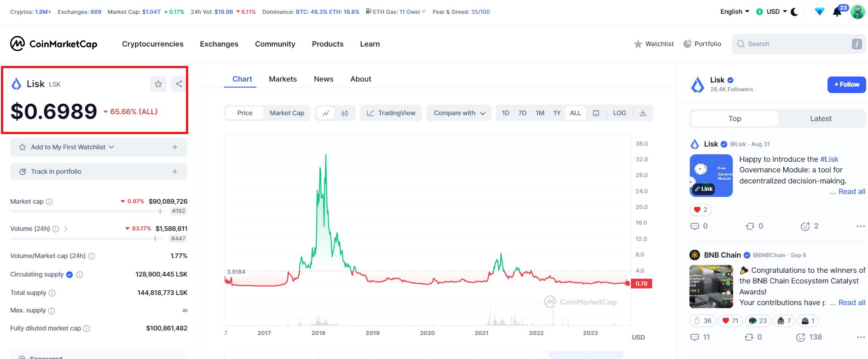Switch to the Latest posts tab
The width and height of the screenshot is (868, 359).
[821, 118]
